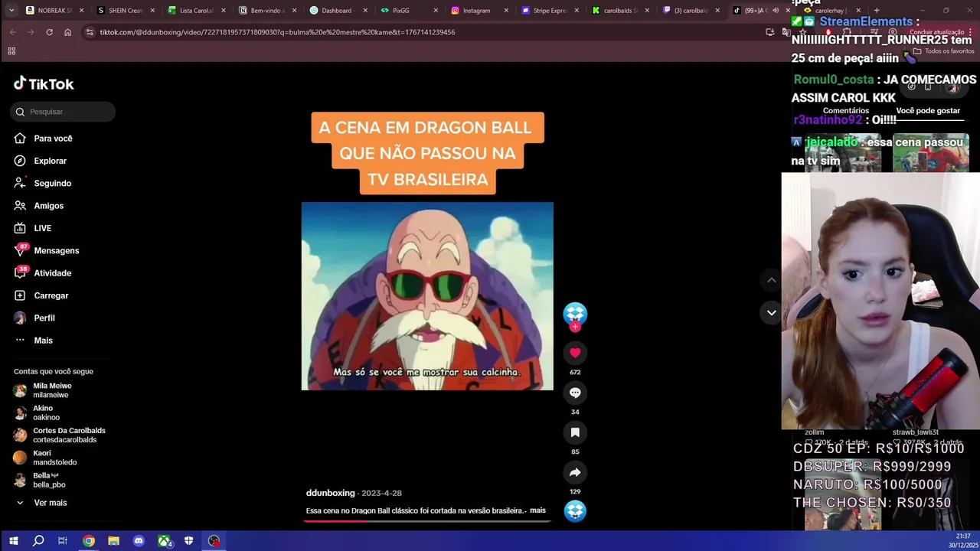This screenshot has height=551, width=980.
Task: Open taskbar clock and date
Action: (962, 541)
